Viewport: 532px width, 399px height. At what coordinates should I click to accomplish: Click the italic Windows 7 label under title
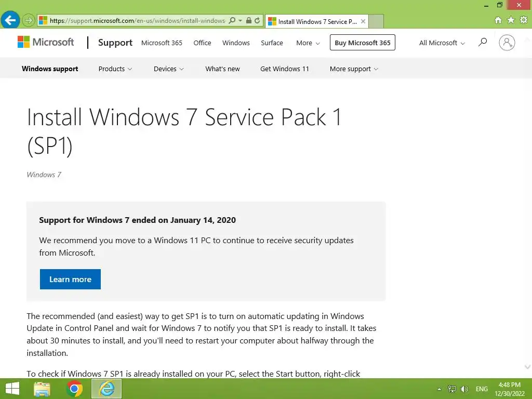44,175
